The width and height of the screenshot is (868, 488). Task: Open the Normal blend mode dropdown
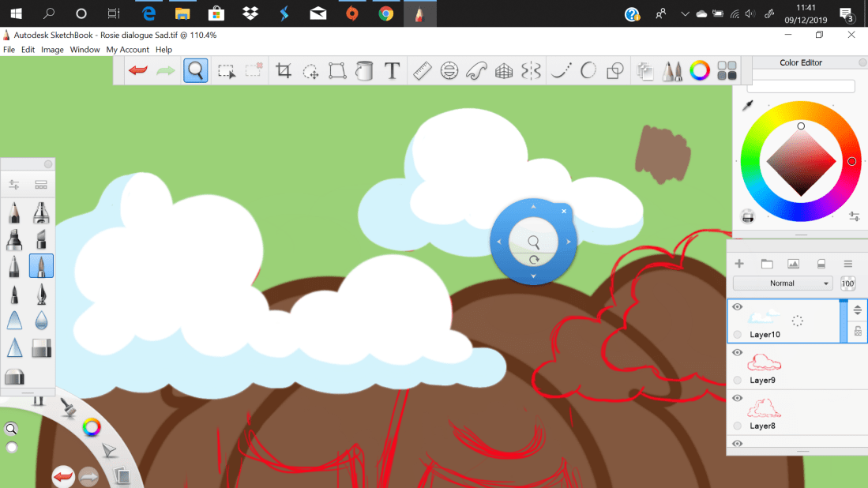(783, 283)
